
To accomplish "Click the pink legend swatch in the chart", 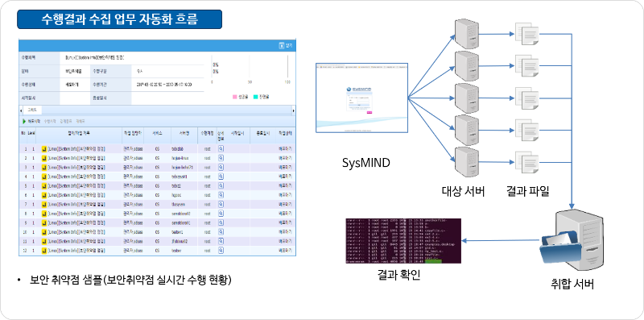I will (235, 97).
